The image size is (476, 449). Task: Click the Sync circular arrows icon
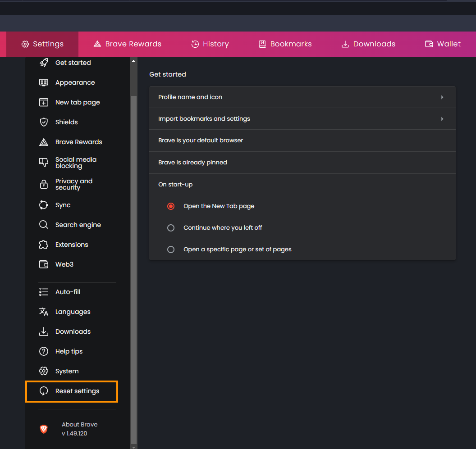[x=44, y=205]
